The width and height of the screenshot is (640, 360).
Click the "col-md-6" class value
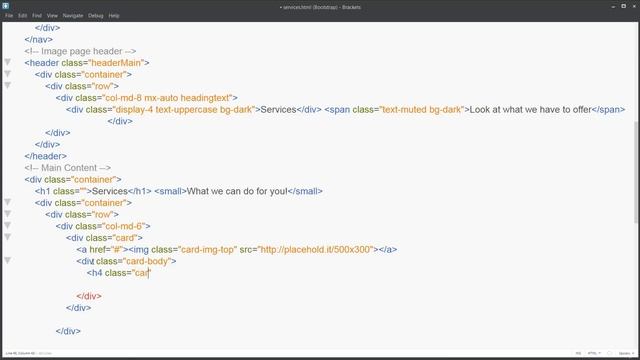tap(124, 226)
